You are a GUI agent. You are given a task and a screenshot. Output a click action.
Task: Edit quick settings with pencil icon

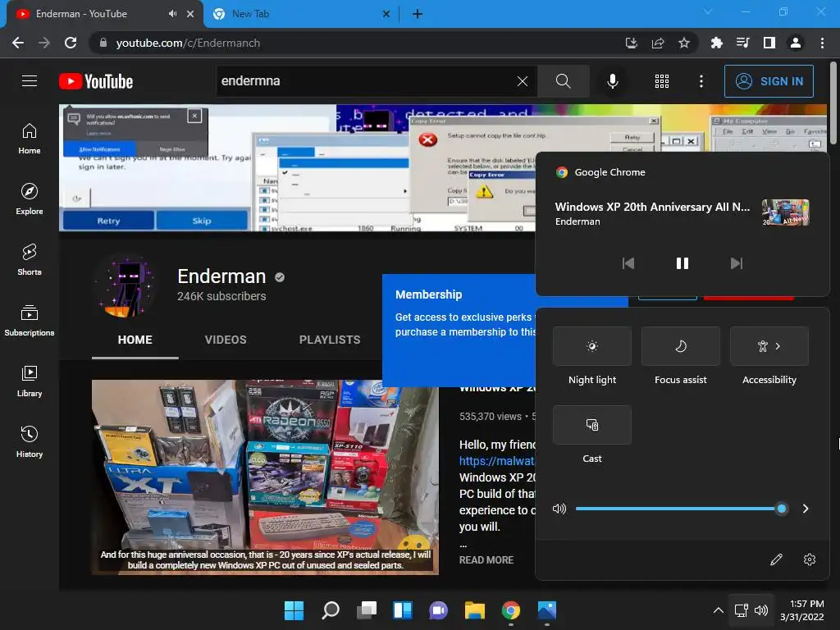click(776, 559)
